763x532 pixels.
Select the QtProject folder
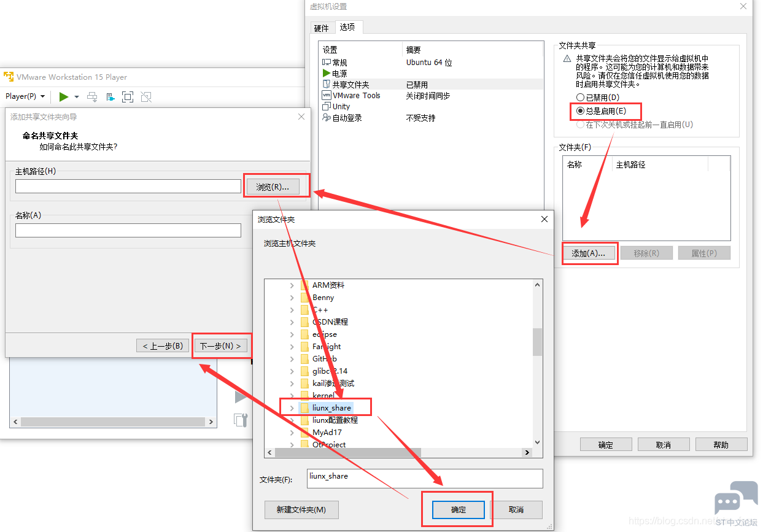point(329,444)
